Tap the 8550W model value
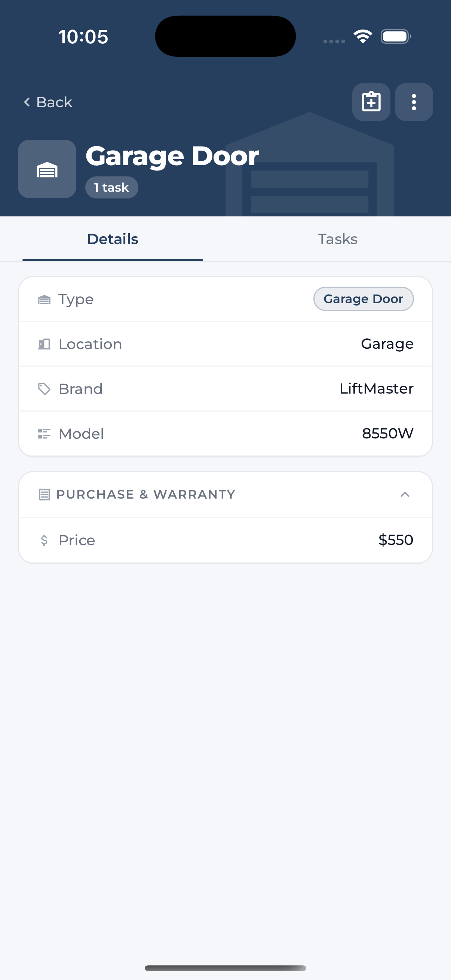The width and height of the screenshot is (451, 980). coord(387,433)
